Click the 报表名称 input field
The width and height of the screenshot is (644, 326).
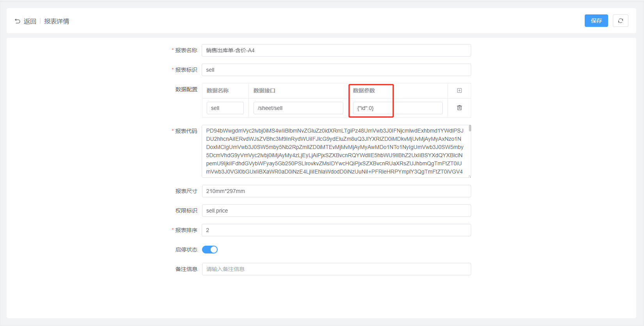(336, 50)
